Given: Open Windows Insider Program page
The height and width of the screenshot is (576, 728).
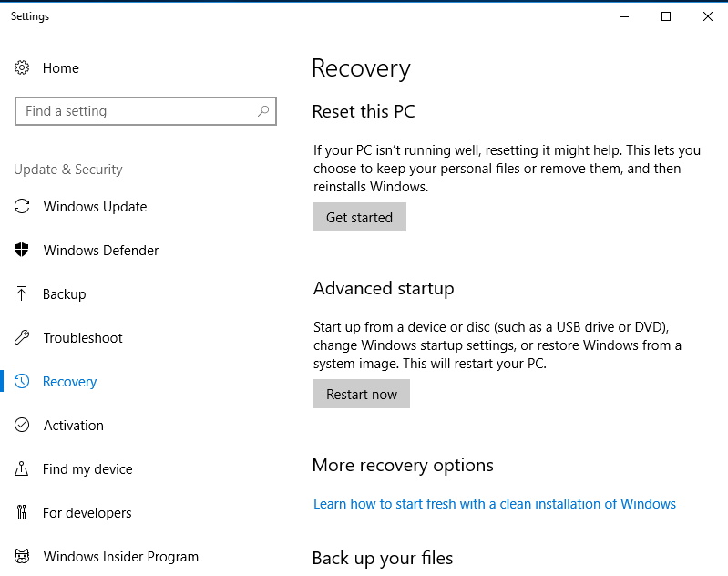Looking at the screenshot, I should coord(121,557).
